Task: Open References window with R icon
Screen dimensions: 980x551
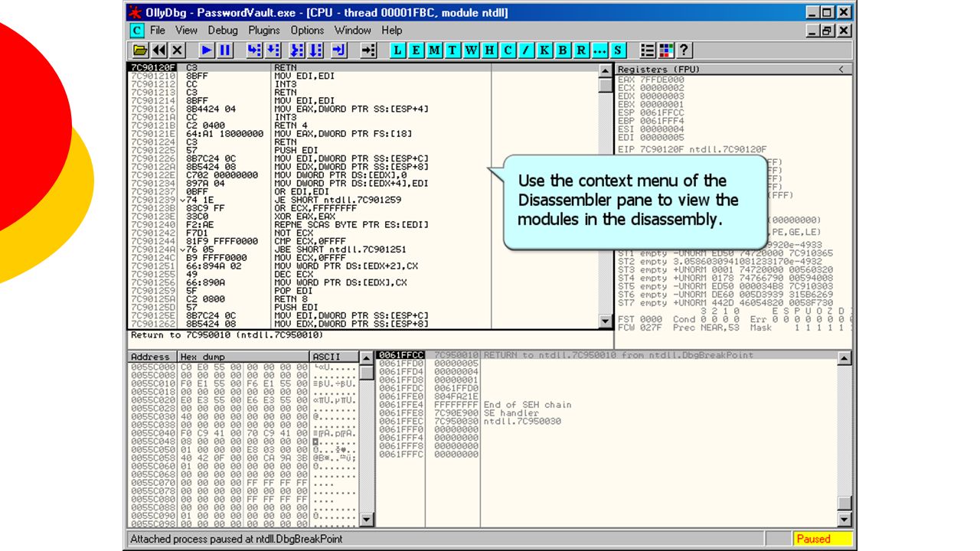Action: [582, 51]
